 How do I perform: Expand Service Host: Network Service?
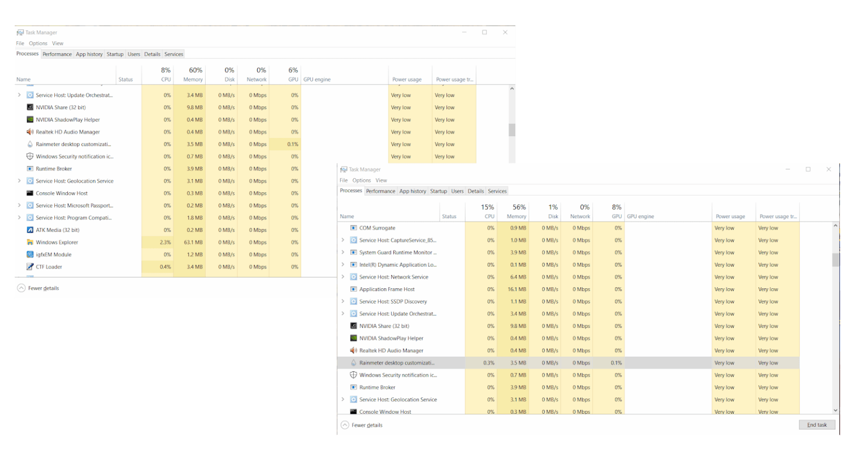(x=343, y=277)
